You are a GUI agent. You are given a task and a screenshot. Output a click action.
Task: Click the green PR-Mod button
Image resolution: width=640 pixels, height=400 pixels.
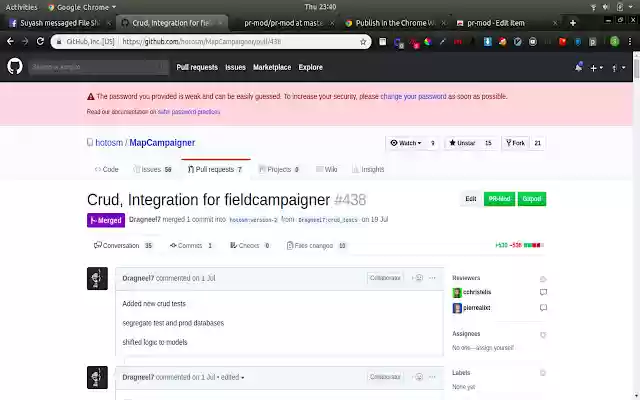(x=499, y=199)
